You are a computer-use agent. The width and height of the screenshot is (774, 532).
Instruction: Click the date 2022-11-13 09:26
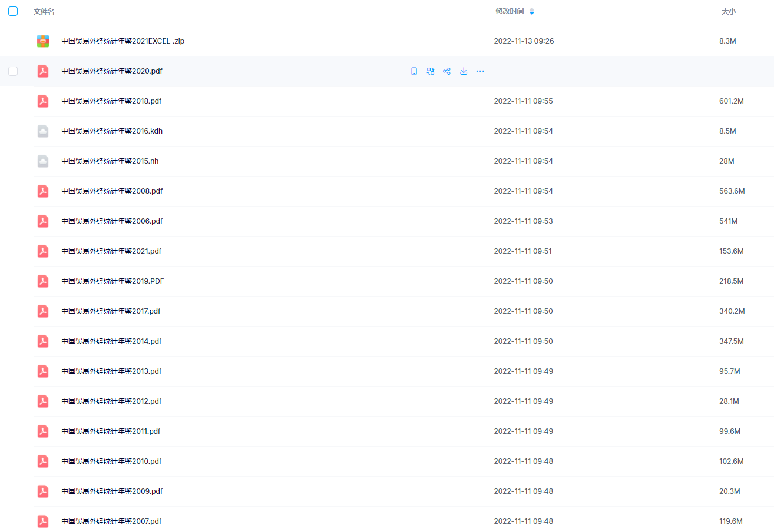pyautogui.click(x=524, y=41)
